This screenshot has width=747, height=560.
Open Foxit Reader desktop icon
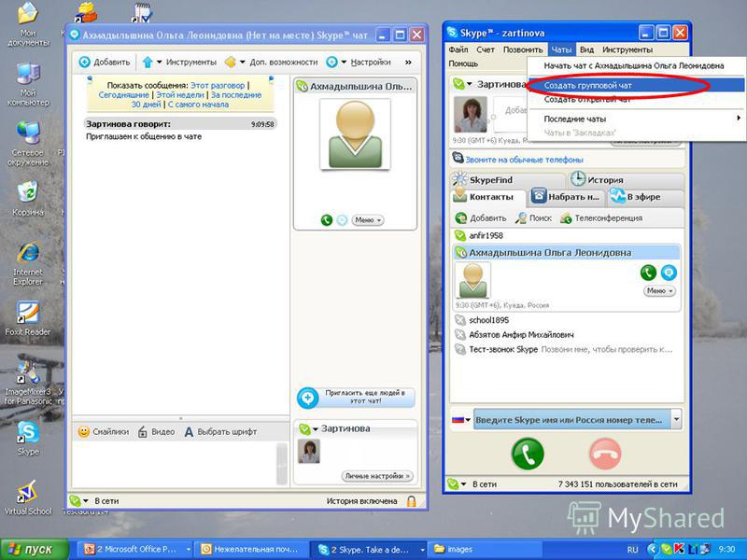pos(28,318)
